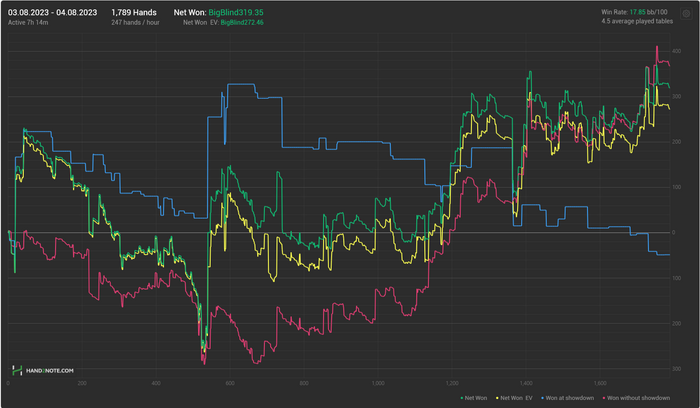Click the 400 value y-axis label
The width and height of the screenshot is (700, 408).
676,51
